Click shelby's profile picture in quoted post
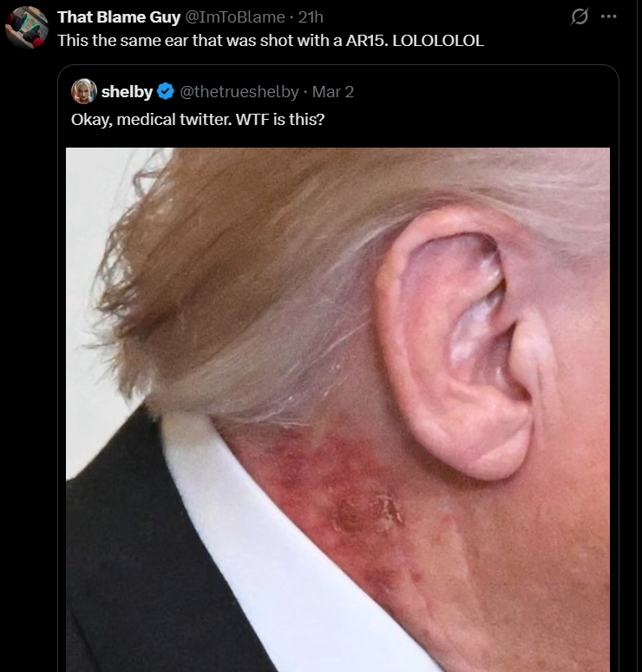The width and height of the screenshot is (642, 672). (84, 91)
